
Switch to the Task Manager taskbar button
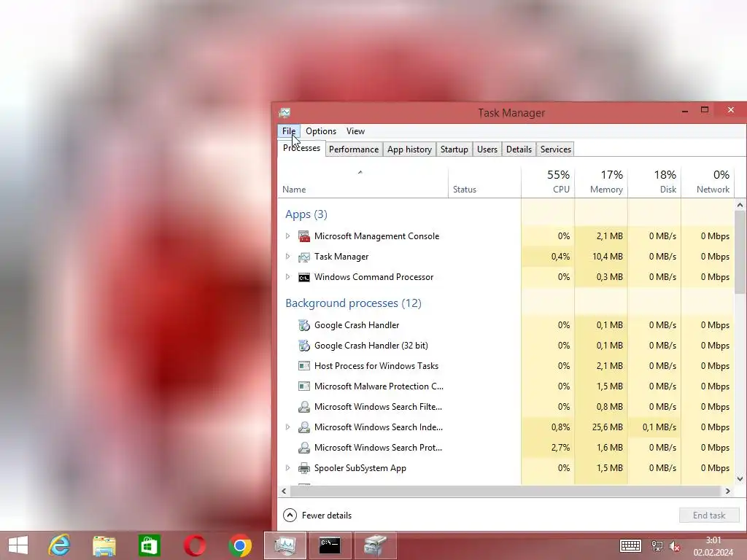click(x=285, y=545)
